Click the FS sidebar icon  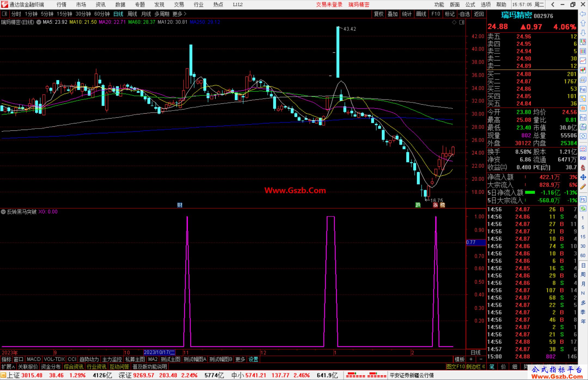[583, 199]
